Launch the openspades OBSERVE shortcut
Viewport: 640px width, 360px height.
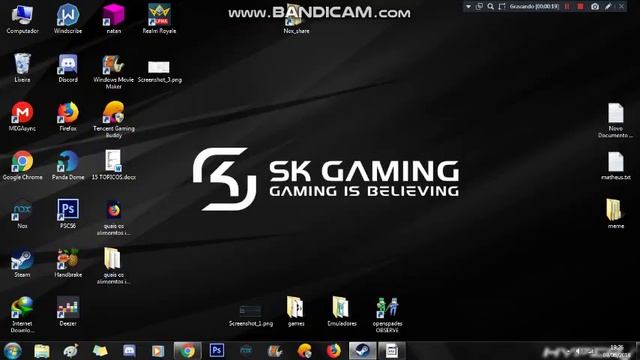click(387, 315)
